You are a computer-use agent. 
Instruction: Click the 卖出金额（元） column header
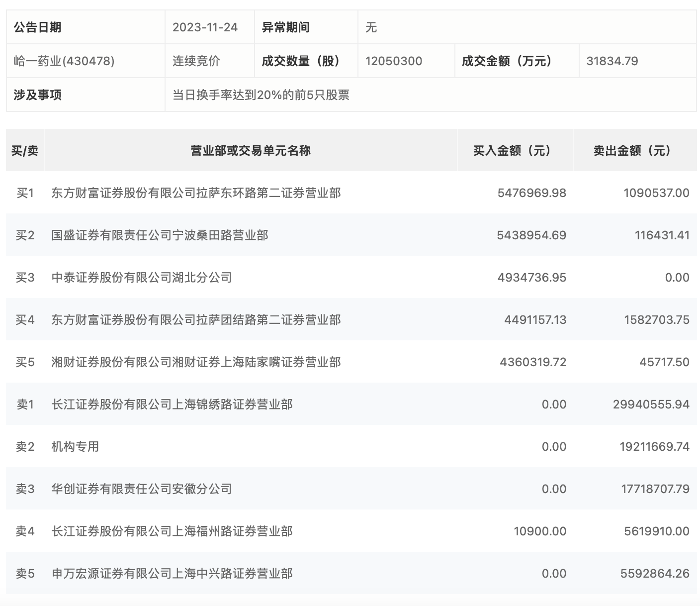[x=635, y=151]
